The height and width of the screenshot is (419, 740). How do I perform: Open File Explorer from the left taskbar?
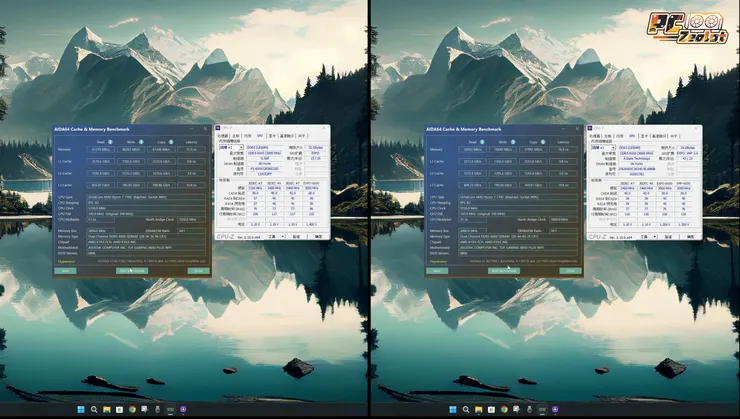[107, 410]
